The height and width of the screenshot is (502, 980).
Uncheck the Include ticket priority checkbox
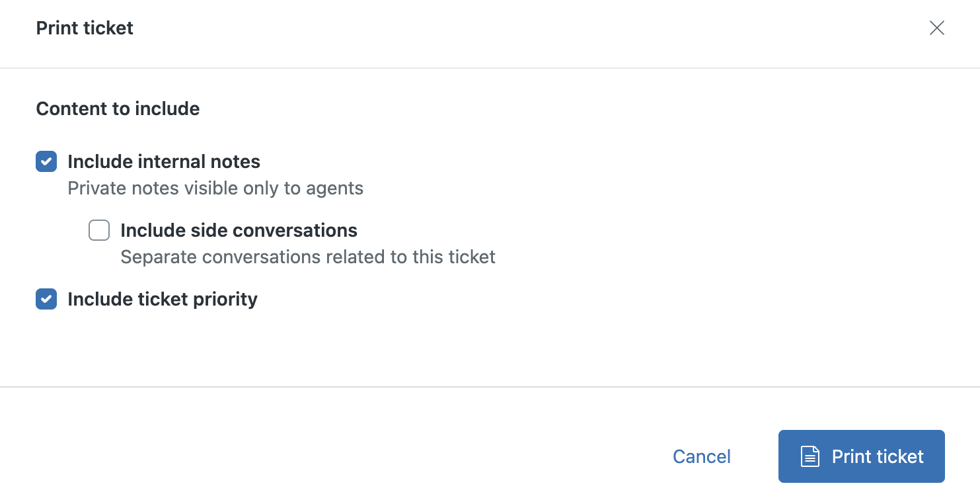pyautogui.click(x=46, y=299)
